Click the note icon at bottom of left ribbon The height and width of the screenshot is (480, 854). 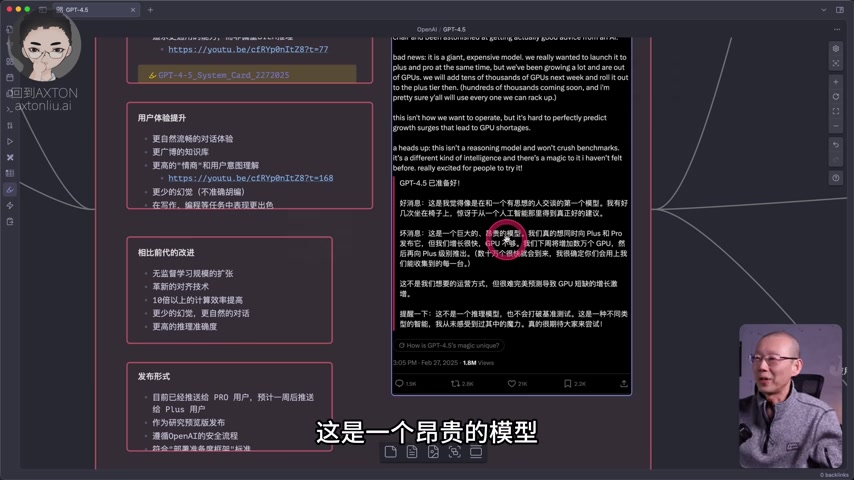(x=9, y=222)
